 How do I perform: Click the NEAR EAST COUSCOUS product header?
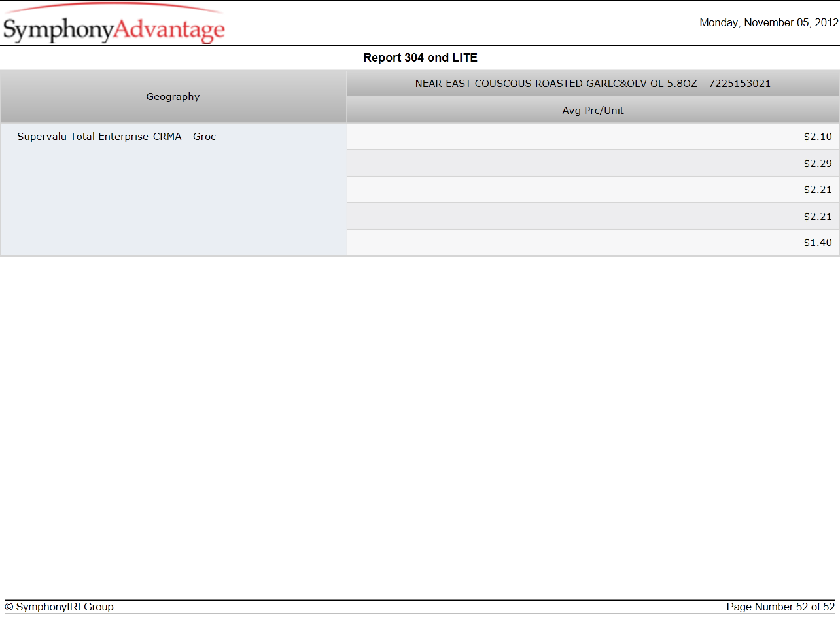coord(593,84)
